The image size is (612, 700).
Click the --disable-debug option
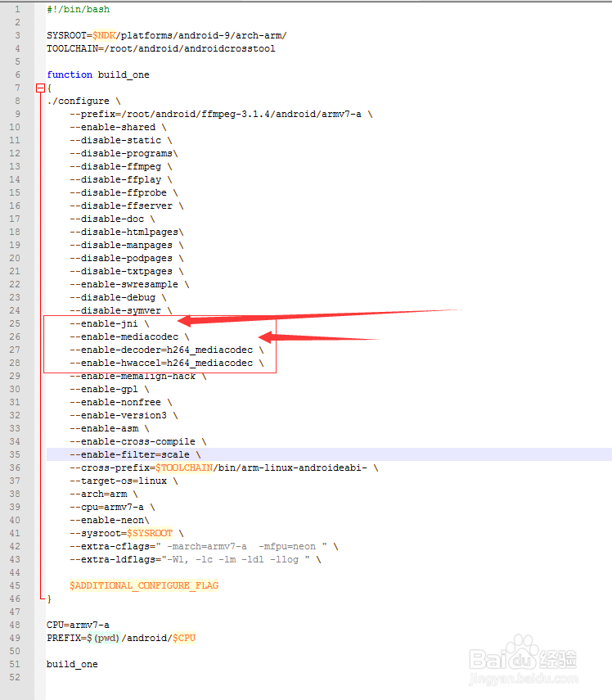(118, 297)
